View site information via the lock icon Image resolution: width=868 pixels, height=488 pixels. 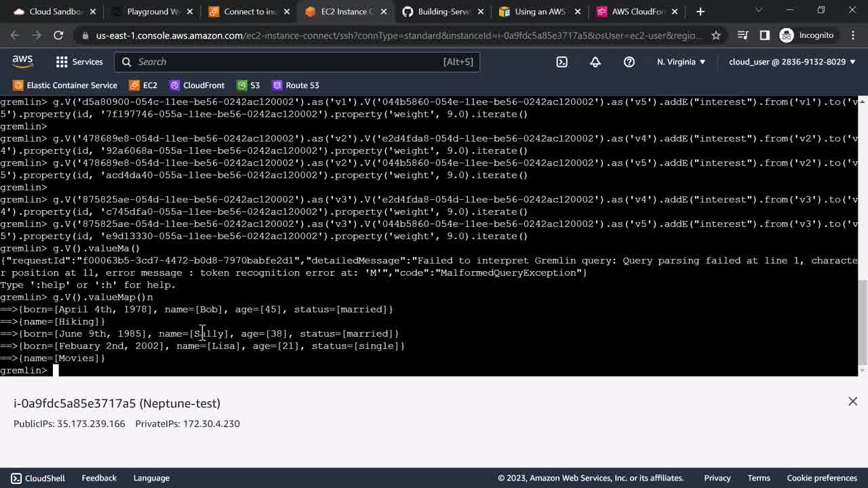[x=85, y=35]
